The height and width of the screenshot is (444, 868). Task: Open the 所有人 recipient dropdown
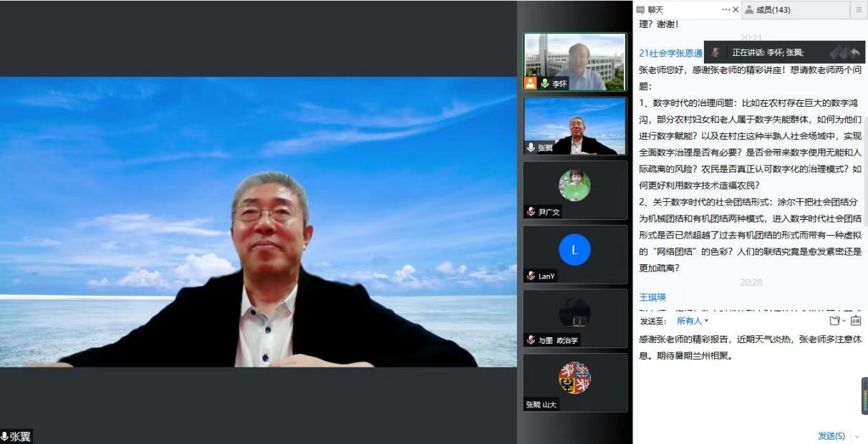[x=693, y=321]
